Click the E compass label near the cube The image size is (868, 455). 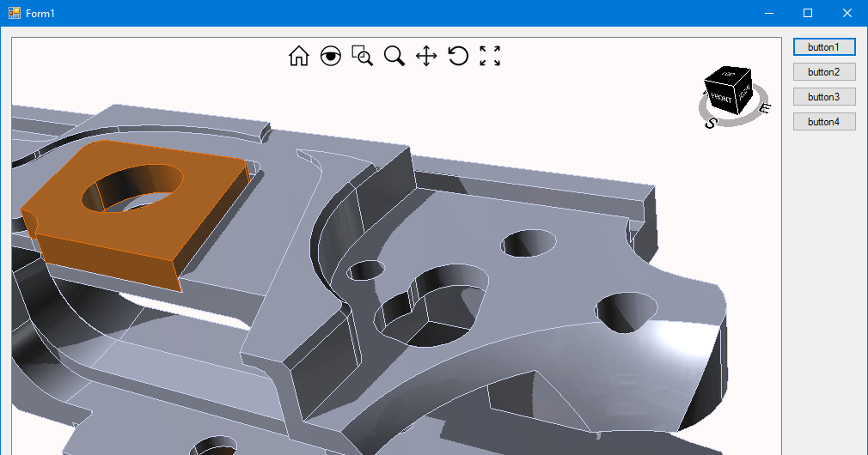pyautogui.click(x=766, y=108)
